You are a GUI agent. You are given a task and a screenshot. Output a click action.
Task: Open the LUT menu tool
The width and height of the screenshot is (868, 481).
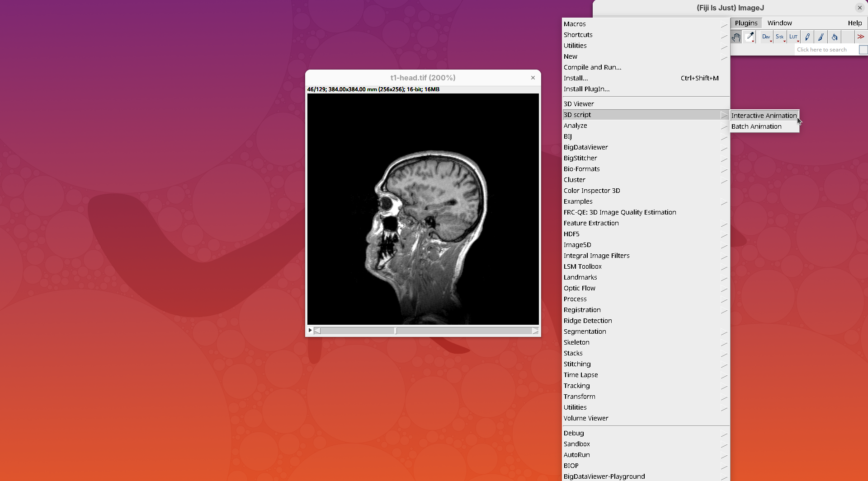[x=793, y=37]
